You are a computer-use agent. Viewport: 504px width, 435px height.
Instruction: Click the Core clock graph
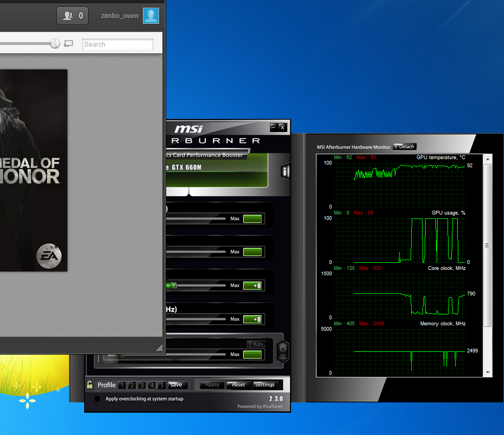(x=400, y=295)
